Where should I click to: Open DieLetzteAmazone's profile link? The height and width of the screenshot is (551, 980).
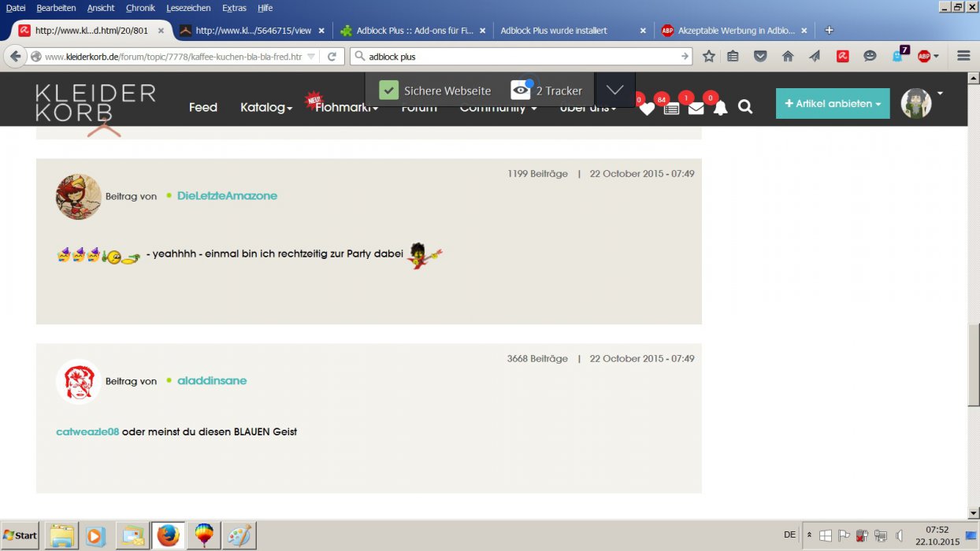coord(227,196)
